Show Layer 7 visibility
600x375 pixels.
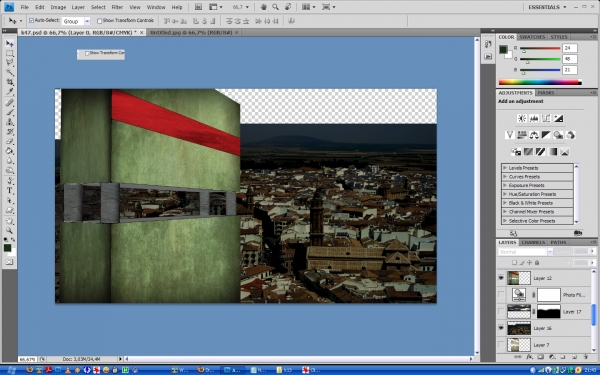tap(501, 345)
